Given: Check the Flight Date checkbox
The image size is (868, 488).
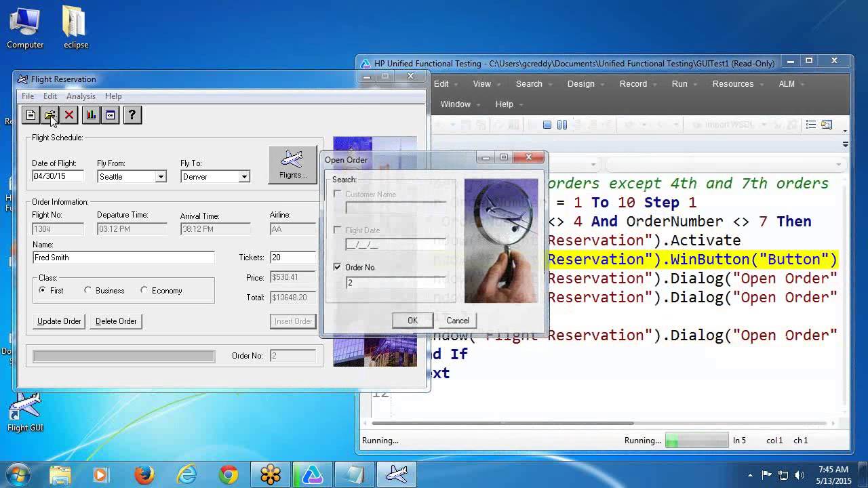Looking at the screenshot, I should (x=338, y=230).
